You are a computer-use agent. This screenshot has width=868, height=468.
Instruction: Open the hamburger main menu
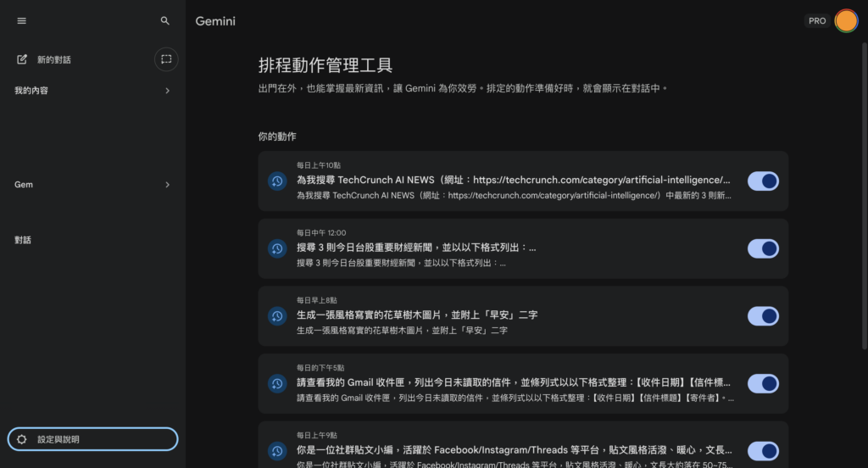pos(21,21)
